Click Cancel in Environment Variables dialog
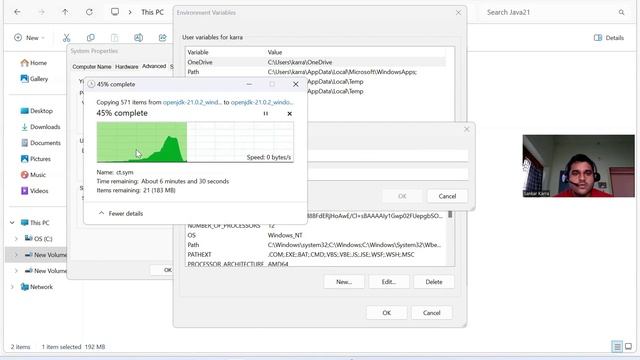Image resolution: width=640 pixels, height=360 pixels. (x=431, y=313)
